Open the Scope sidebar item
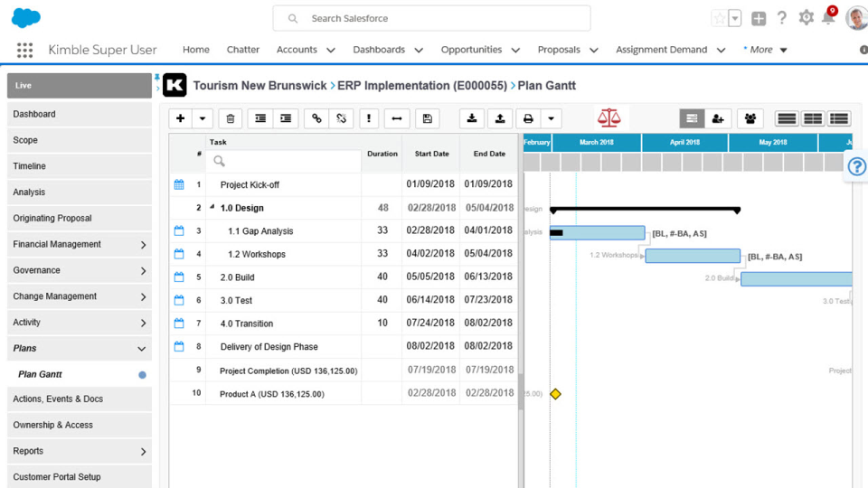868x488 pixels. point(80,140)
